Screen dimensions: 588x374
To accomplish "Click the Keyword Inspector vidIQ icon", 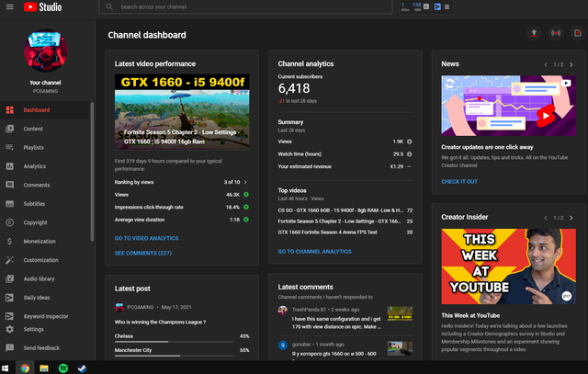I will coord(10,316).
